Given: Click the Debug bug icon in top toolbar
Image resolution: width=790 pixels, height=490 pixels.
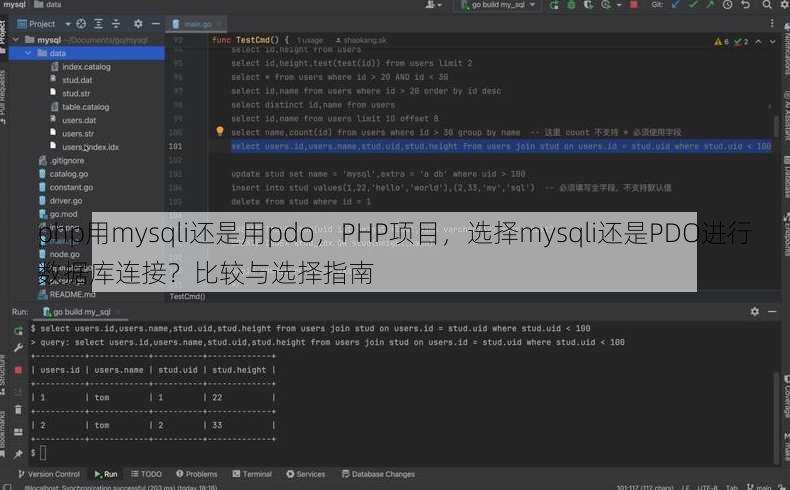Looking at the screenshot, I should point(571,5).
